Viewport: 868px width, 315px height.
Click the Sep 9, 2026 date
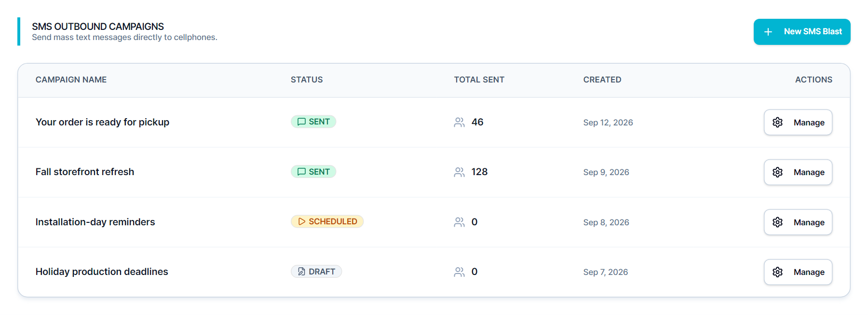pos(606,172)
